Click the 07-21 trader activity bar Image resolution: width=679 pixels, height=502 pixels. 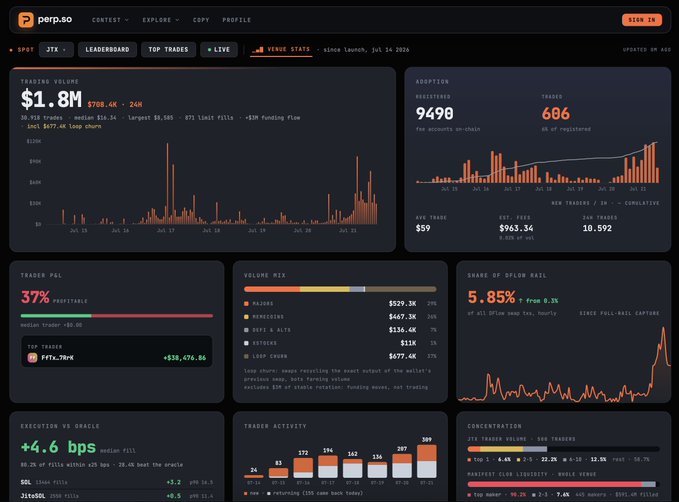click(427, 461)
